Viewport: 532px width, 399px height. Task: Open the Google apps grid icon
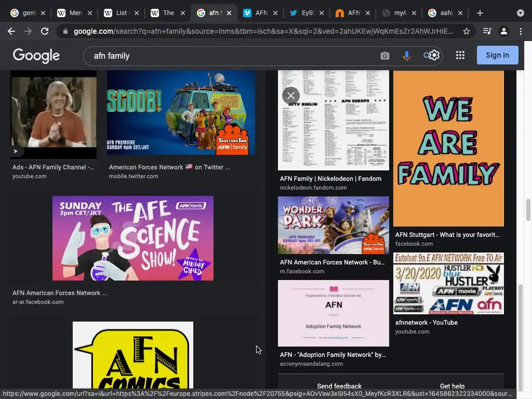pos(460,55)
